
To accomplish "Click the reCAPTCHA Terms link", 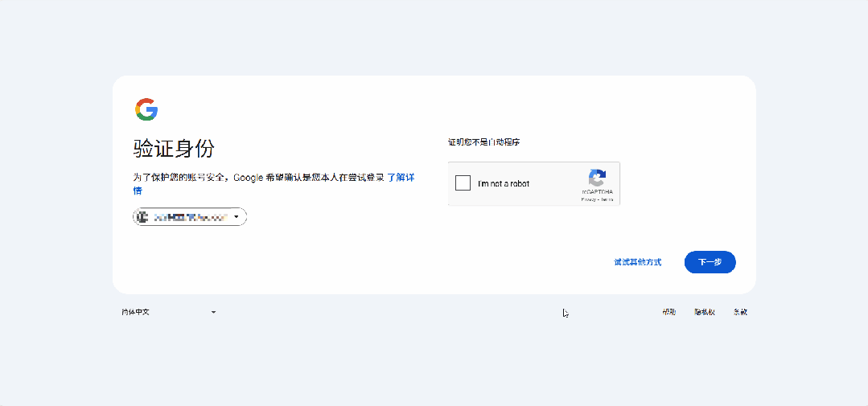I will (607, 199).
